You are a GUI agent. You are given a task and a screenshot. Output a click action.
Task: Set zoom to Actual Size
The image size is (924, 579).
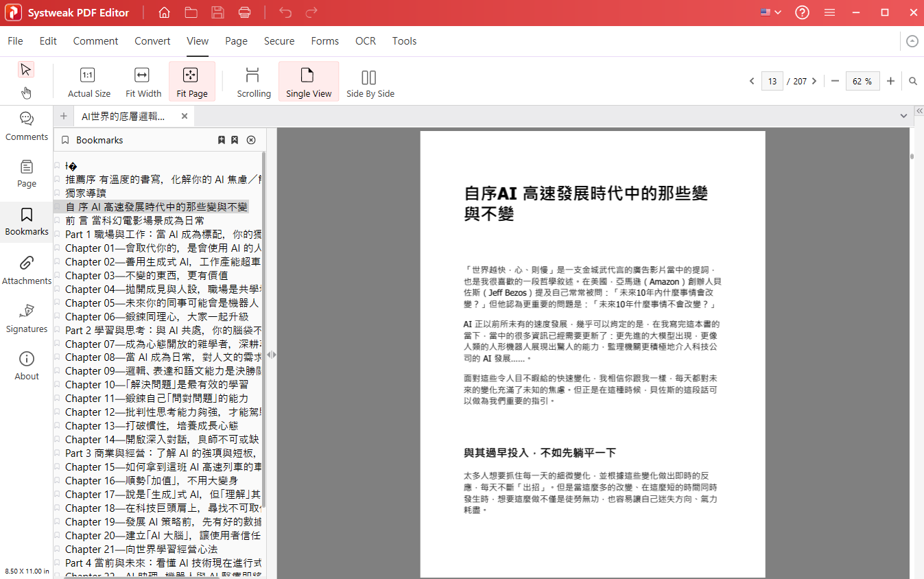[x=88, y=82]
